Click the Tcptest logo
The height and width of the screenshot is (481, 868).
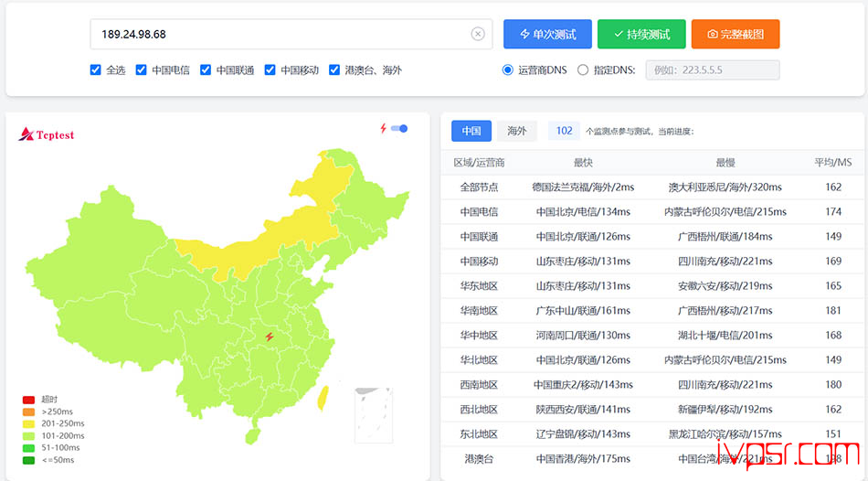pyautogui.click(x=46, y=134)
